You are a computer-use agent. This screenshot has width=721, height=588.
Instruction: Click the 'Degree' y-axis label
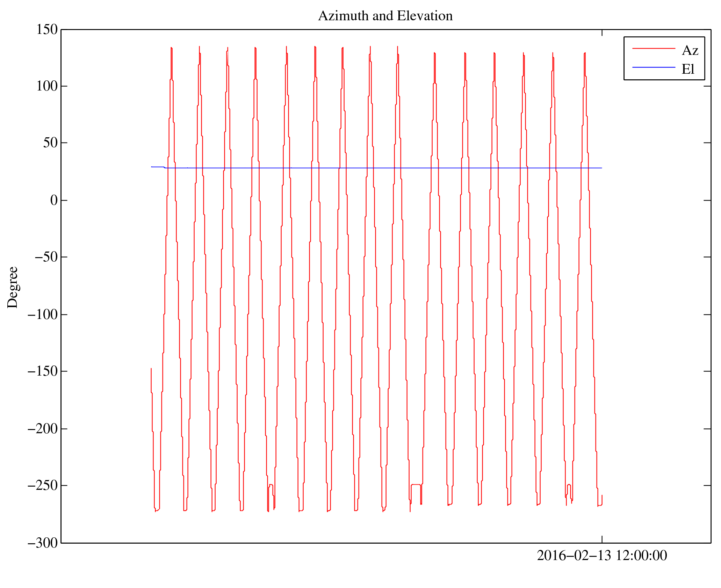click(x=13, y=287)
